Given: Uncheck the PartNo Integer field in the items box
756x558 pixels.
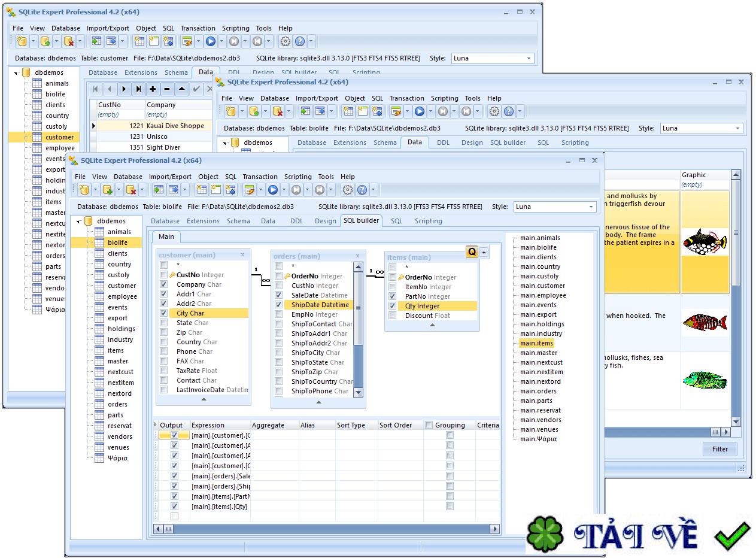Looking at the screenshot, I should (x=393, y=296).
